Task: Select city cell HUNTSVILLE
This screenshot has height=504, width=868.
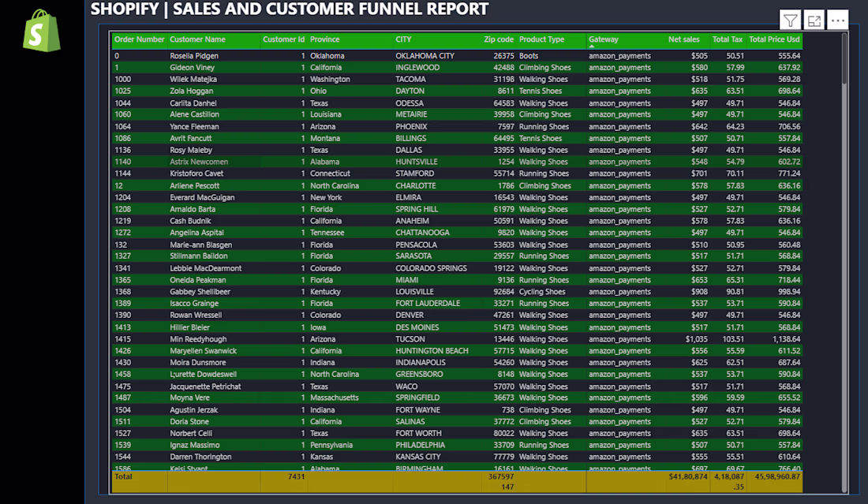Action: pyautogui.click(x=417, y=162)
